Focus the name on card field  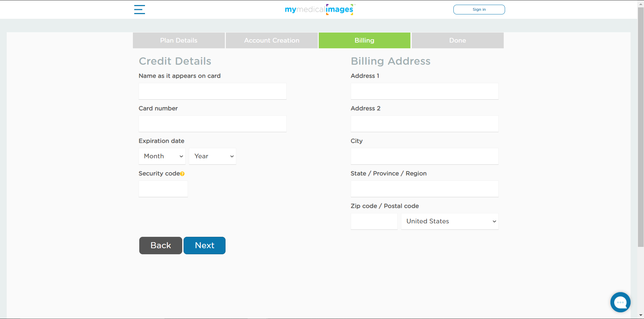[x=212, y=91]
